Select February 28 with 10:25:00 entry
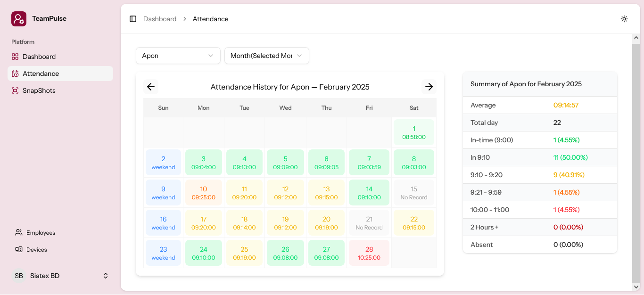This screenshot has height=295, width=644. 369,253
